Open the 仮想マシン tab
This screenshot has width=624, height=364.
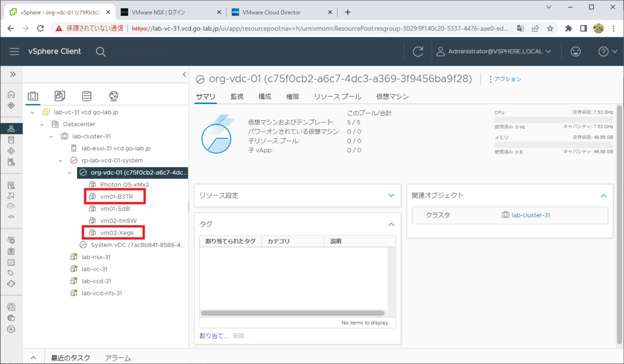(x=392, y=97)
